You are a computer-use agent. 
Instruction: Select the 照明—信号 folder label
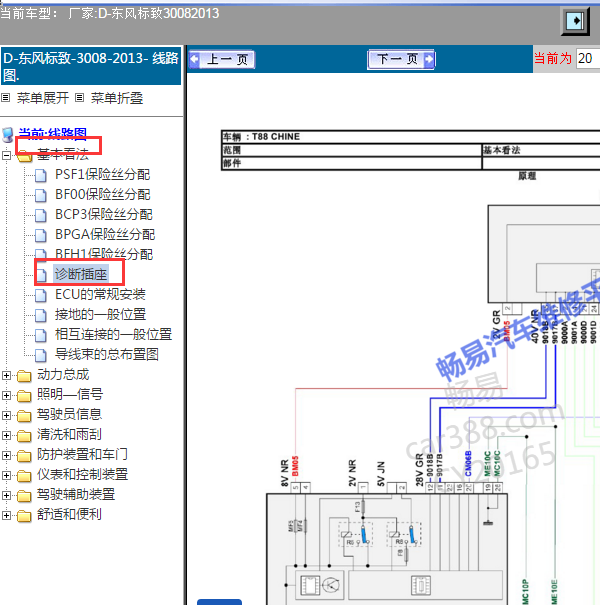pos(70,395)
